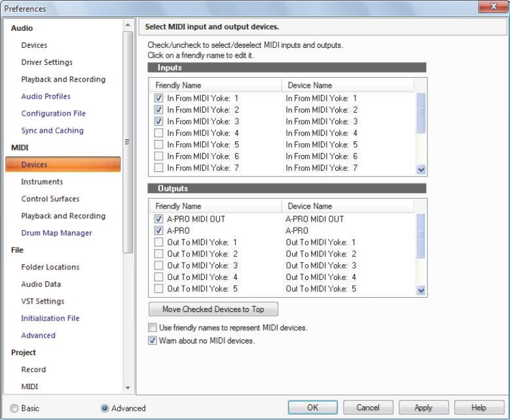This screenshot has height=420, width=510.
Task: Open Sync and Caching page
Action: pyautogui.click(x=52, y=130)
